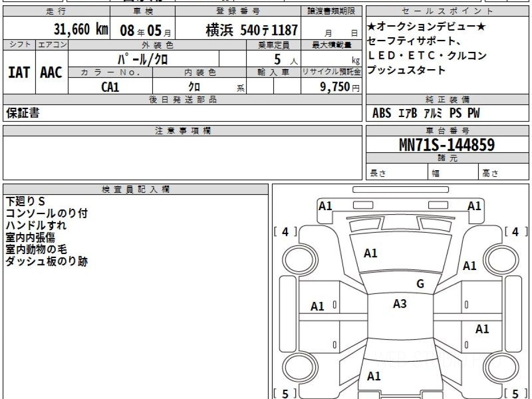The image size is (532, 399).
Task: Select the IAT shift value
Action: click(19, 72)
